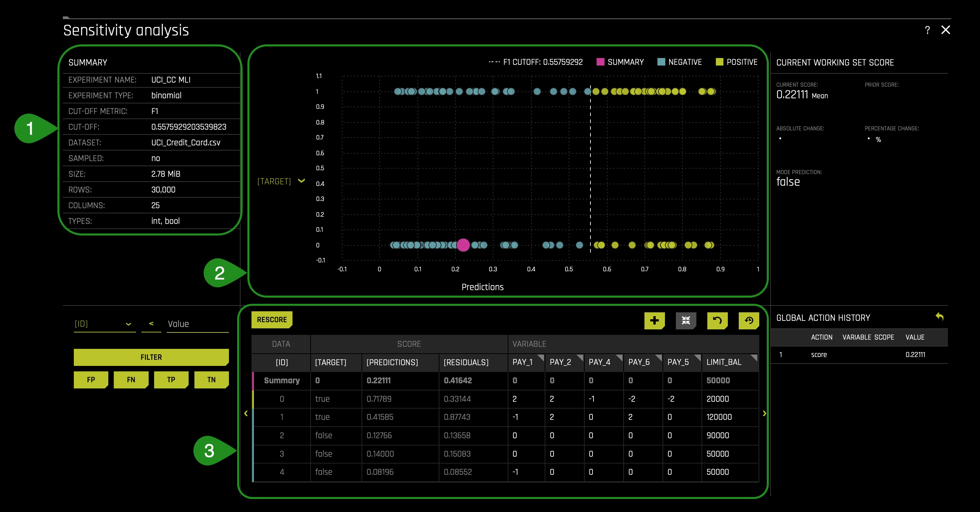Click the collapse arrows icon
The width and height of the screenshot is (980, 512).
tap(686, 321)
